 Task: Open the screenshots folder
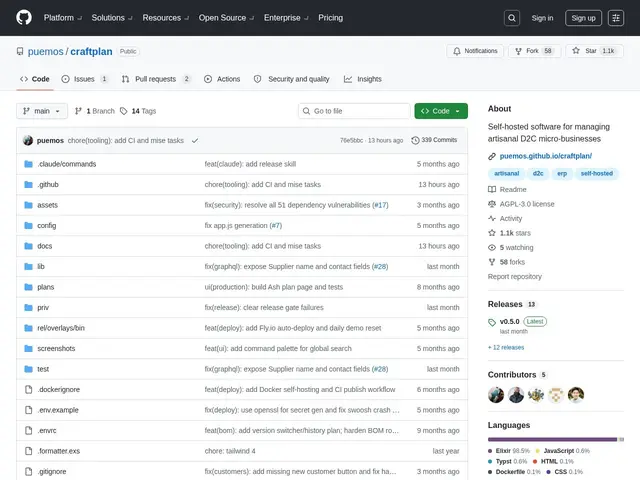coord(56,349)
